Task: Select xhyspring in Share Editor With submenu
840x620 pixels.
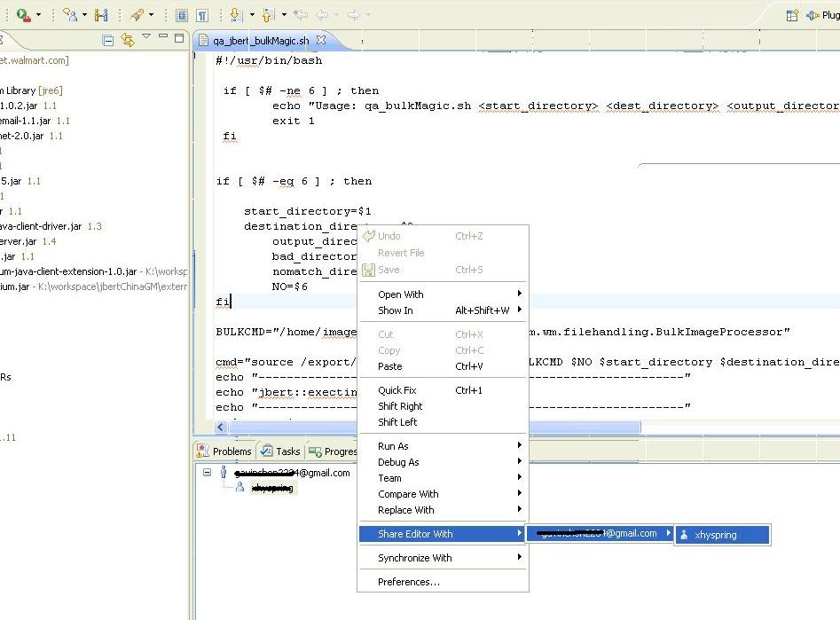Action: [715, 535]
